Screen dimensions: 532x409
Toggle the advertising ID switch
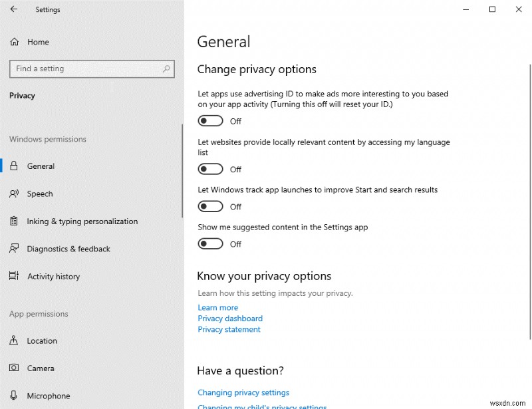[x=210, y=120]
